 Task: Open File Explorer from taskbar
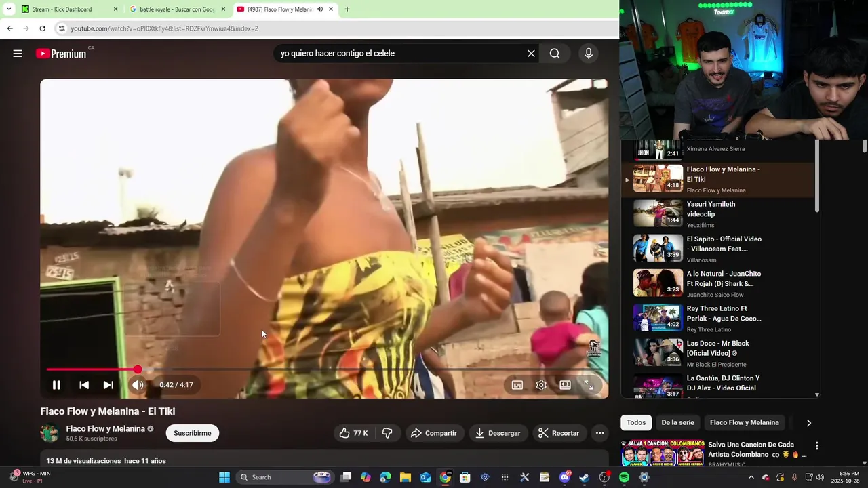click(x=405, y=477)
